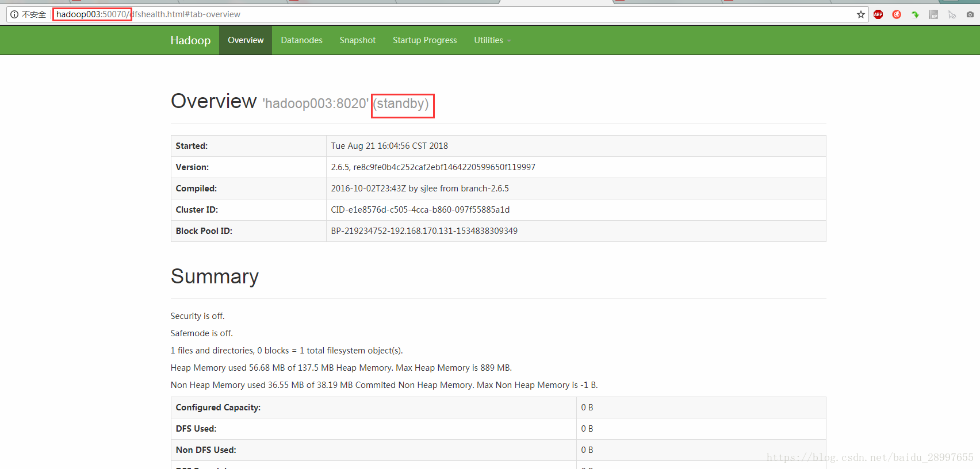Select the Cluster ID value

[x=420, y=210]
